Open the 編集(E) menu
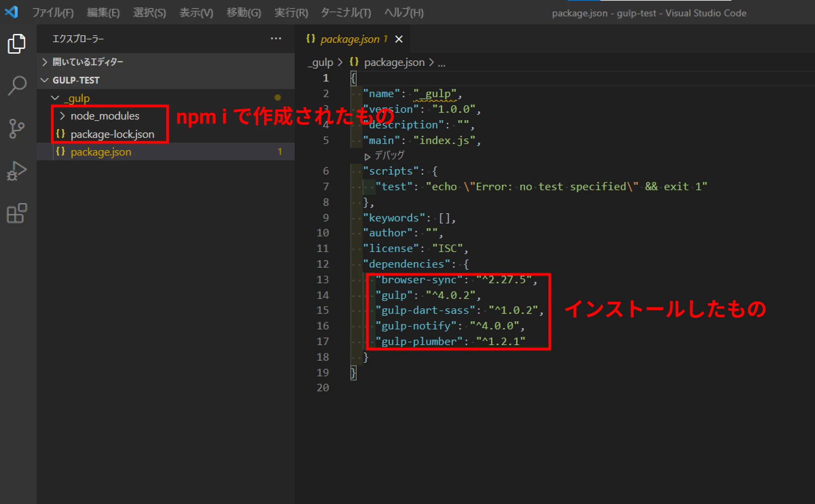 tap(103, 13)
